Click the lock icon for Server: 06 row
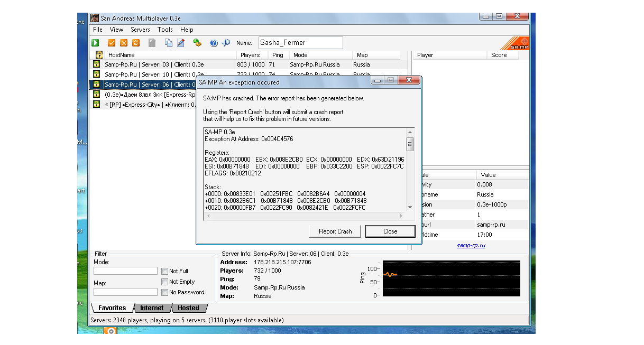This screenshot has width=644, height=345. [97, 85]
